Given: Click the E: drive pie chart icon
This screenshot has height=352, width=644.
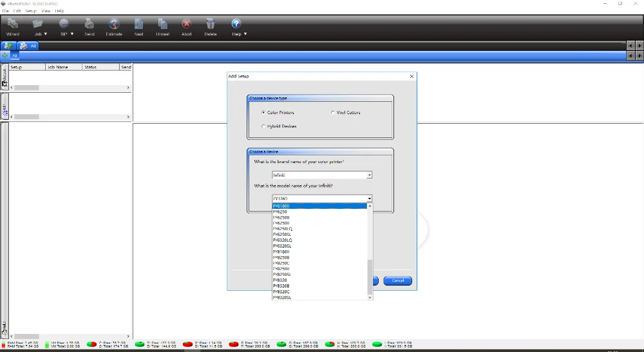Looking at the screenshot, I should (187, 345).
